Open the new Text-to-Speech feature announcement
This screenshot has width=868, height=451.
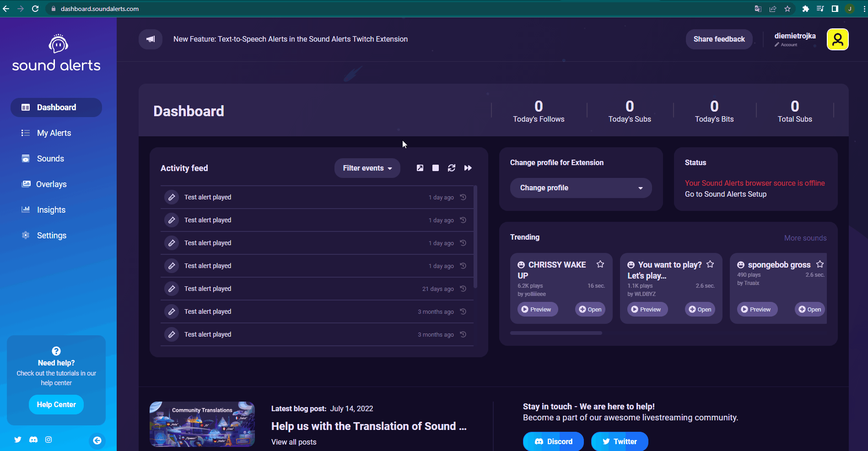click(291, 39)
